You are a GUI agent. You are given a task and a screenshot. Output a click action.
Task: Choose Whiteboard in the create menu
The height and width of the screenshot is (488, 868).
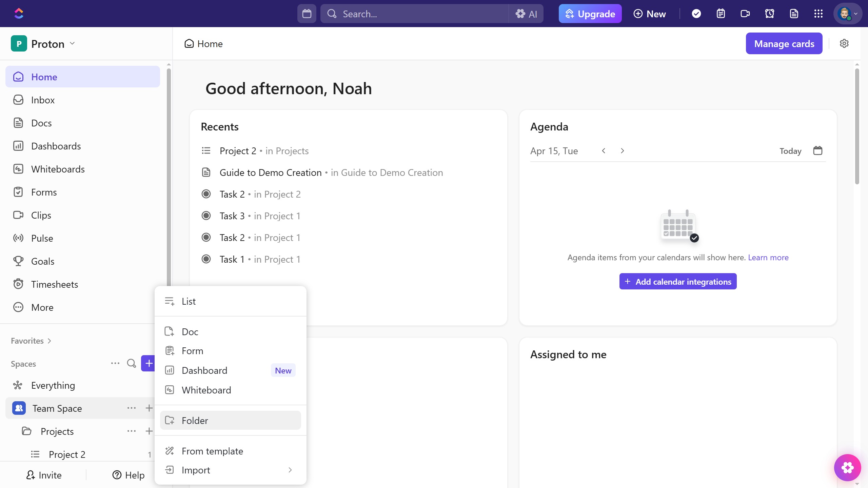(x=206, y=390)
